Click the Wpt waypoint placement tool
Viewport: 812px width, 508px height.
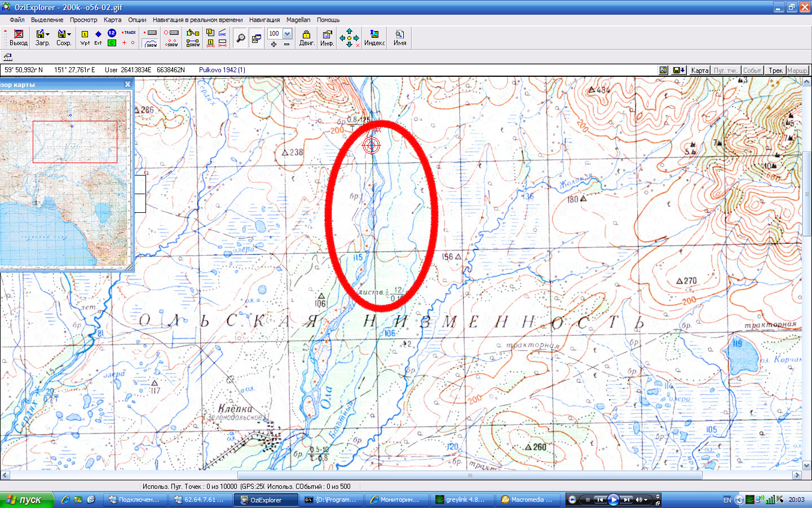[x=85, y=37]
